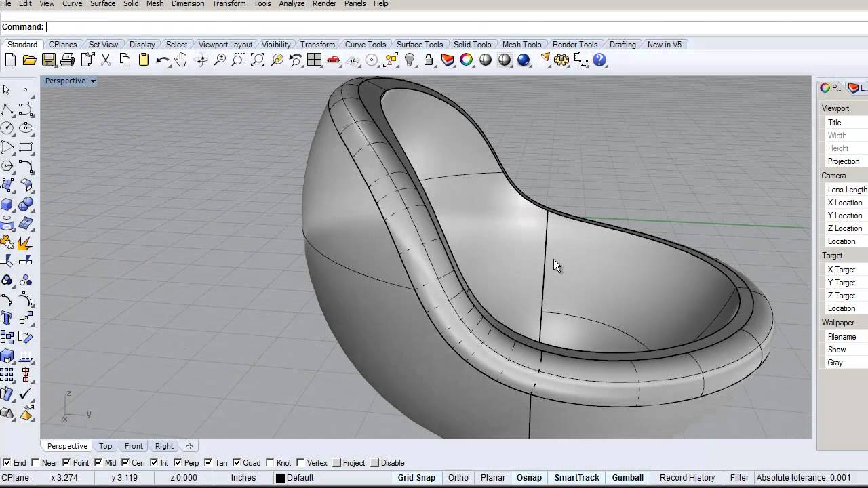The height and width of the screenshot is (488, 868).
Task: Turn on Ortho mode in the status bar
Action: point(458,478)
